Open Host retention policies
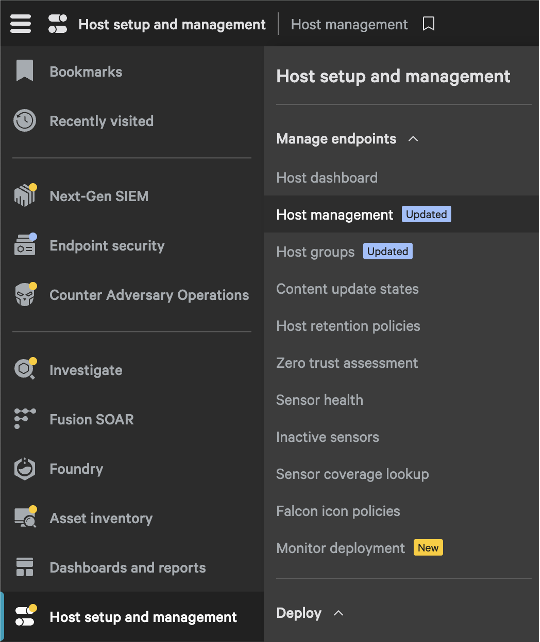Screen dimensions: 540x642 tap(348, 326)
